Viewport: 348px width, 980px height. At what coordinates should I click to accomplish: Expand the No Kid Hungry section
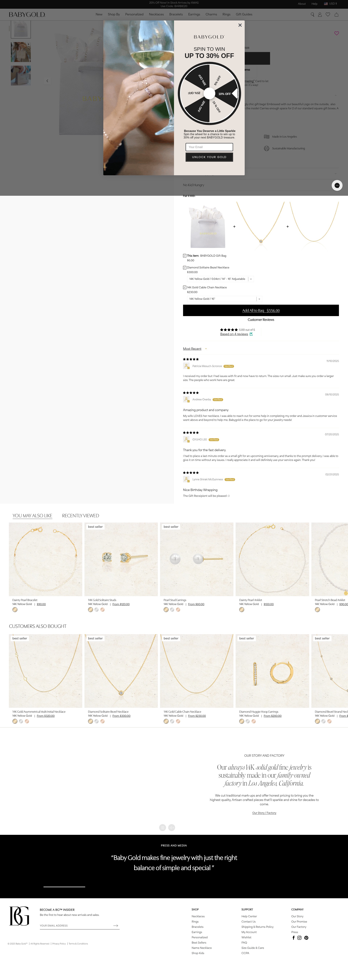click(261, 185)
